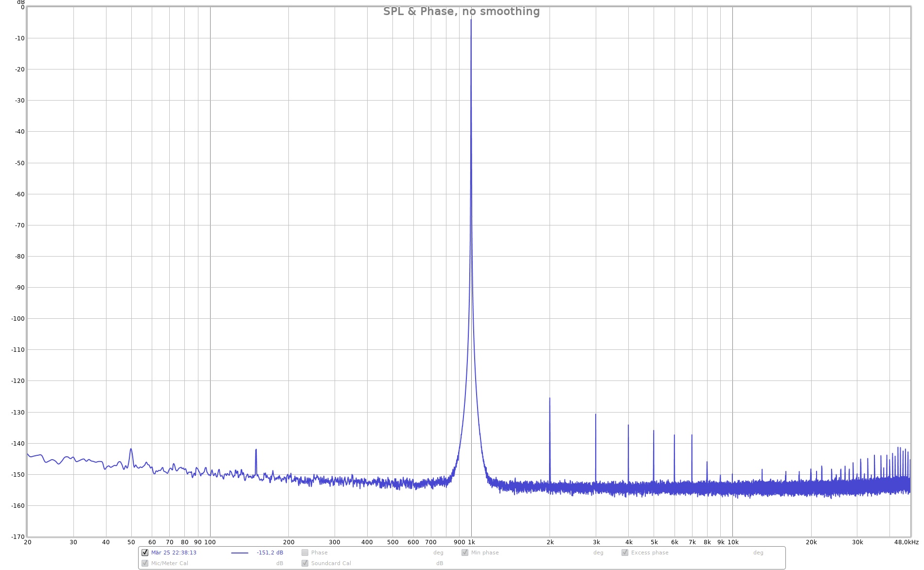Click the Excess phase legend label
This screenshot has width=924, height=570.
tap(650, 553)
